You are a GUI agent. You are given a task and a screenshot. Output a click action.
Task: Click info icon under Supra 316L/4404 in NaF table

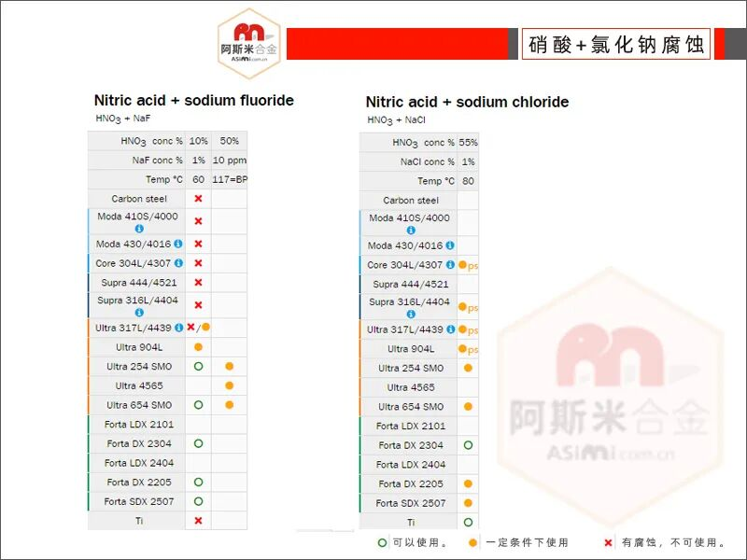(x=139, y=313)
